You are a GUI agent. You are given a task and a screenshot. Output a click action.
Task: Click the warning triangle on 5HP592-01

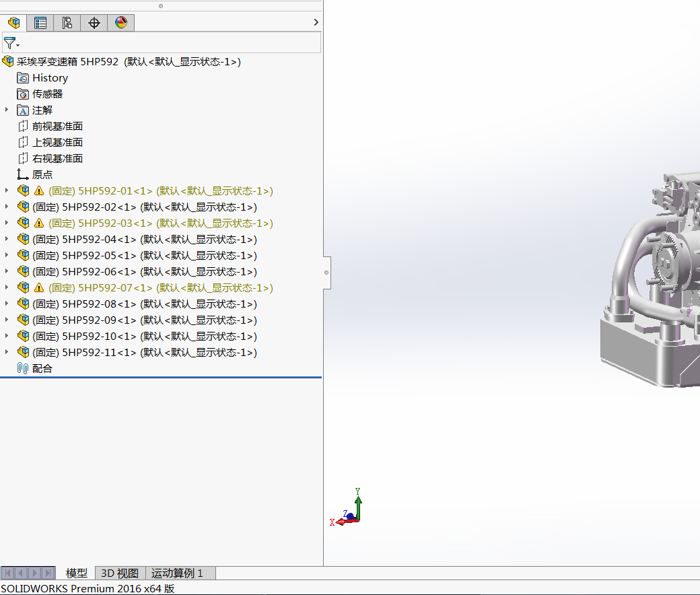[39, 191]
